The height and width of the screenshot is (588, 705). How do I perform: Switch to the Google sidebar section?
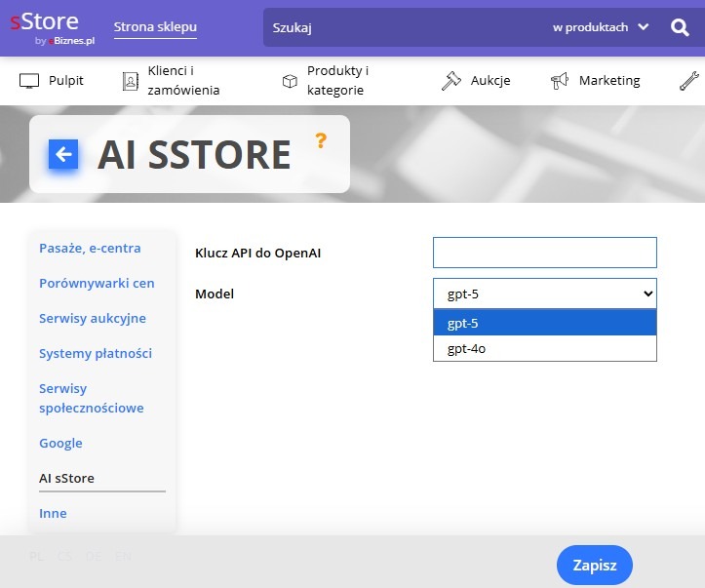(x=60, y=443)
